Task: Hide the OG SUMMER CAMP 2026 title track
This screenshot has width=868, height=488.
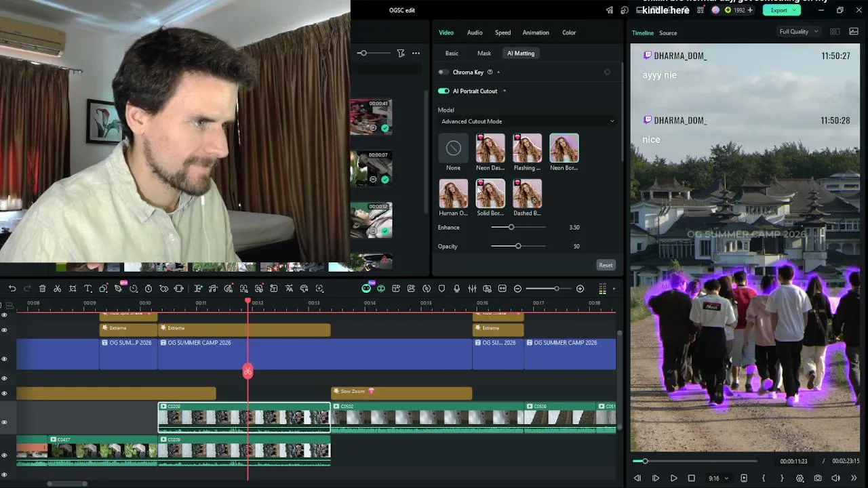Action: [4, 359]
